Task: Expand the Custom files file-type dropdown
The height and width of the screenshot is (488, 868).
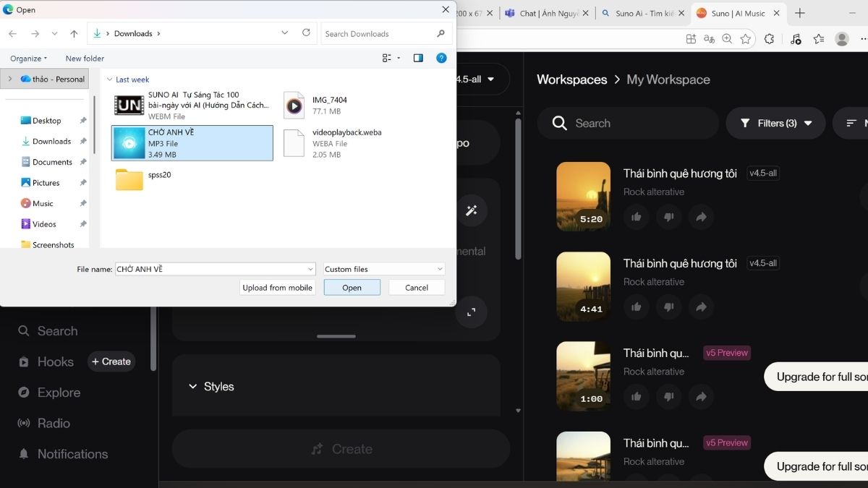Action: 383,268
